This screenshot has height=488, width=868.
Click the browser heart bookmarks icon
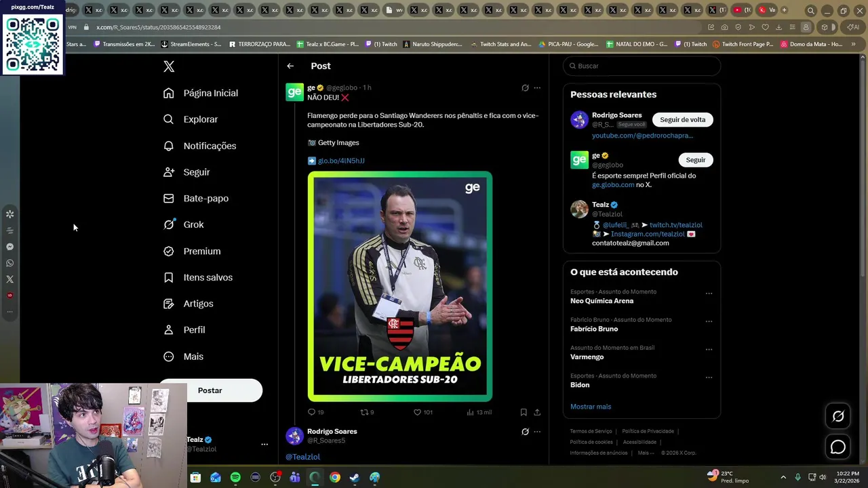[766, 27]
